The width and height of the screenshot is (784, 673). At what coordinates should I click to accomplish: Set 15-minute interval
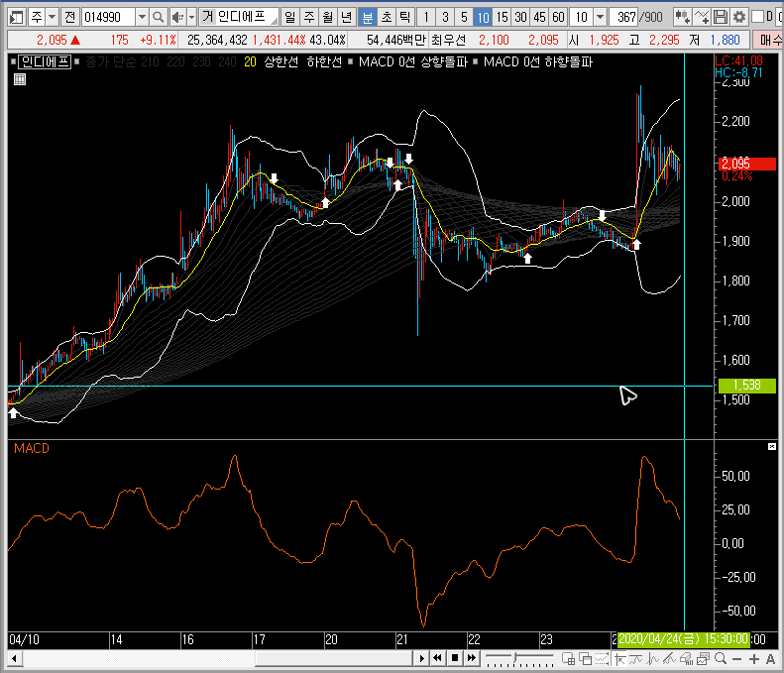click(502, 18)
